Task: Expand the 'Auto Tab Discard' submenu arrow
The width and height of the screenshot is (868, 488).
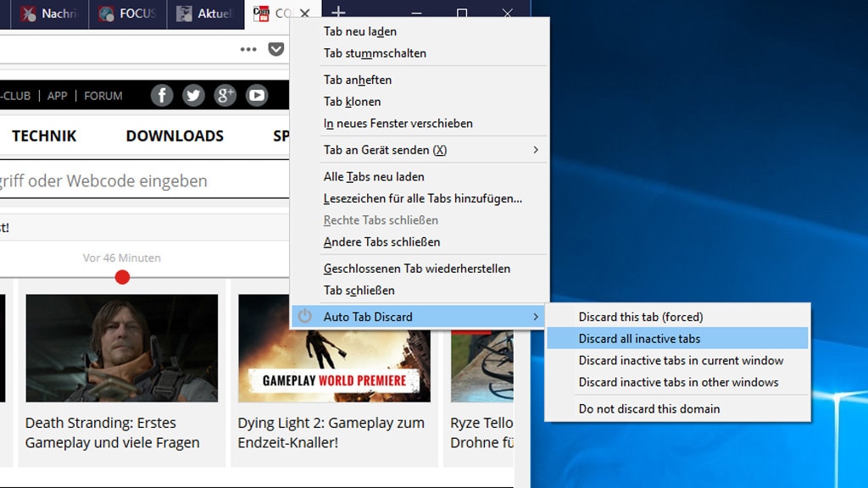Action: [536, 316]
